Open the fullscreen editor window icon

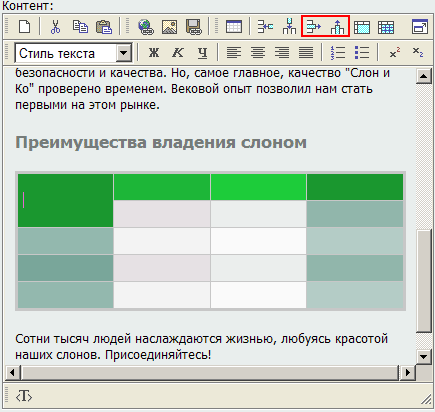coord(420,26)
